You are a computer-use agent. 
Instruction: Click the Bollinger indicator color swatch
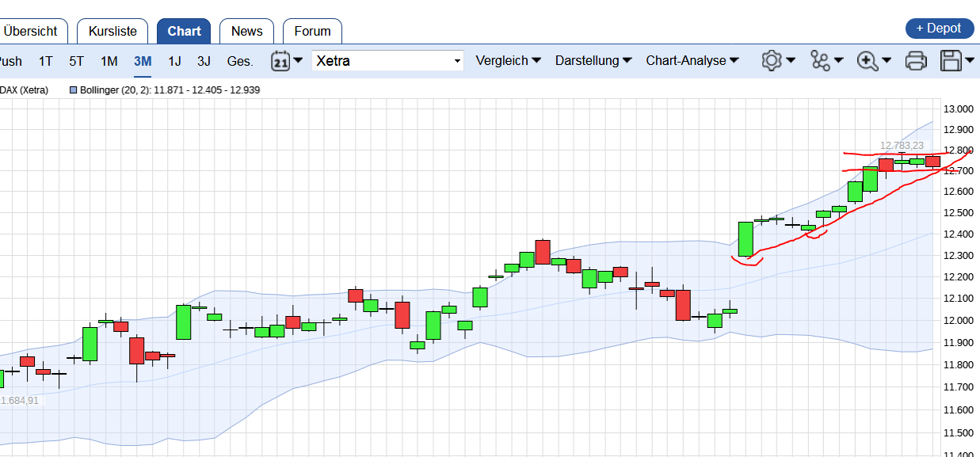pyautogui.click(x=74, y=90)
